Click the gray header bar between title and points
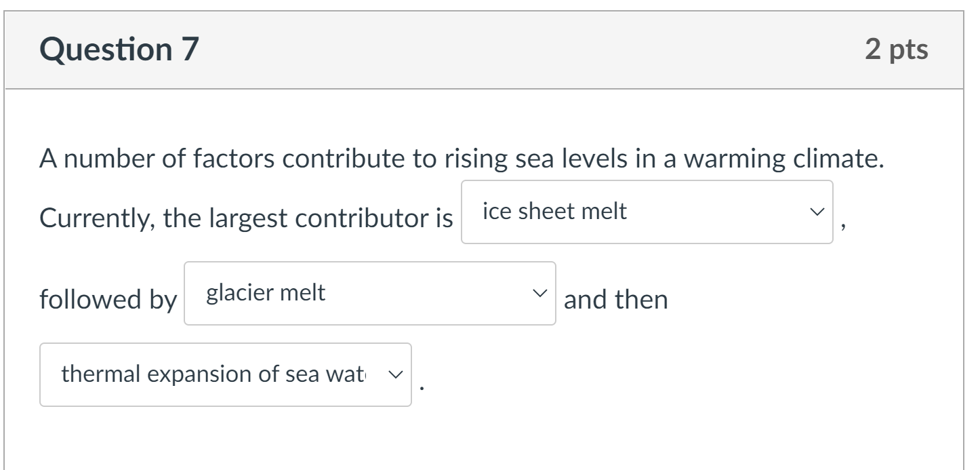The image size is (980, 470). [x=529, y=50]
